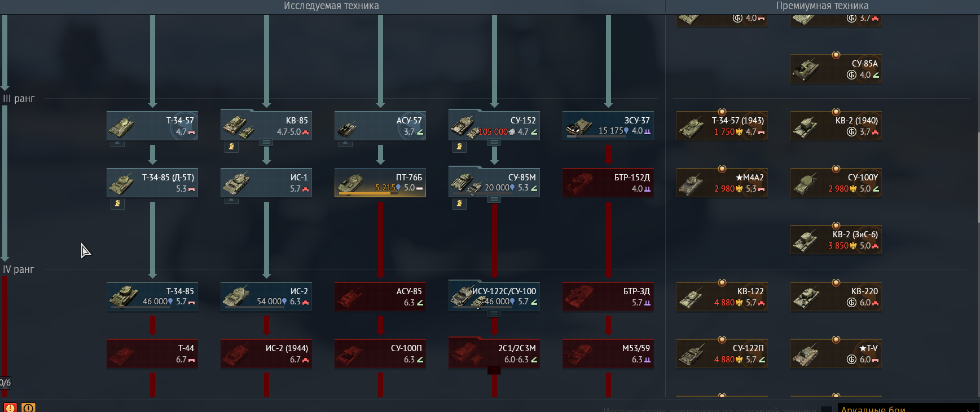Viewport: 980px width, 412px height.
Task: Expand the ИСУ-122С/СУ-100 vehicle group
Action: [494, 313]
